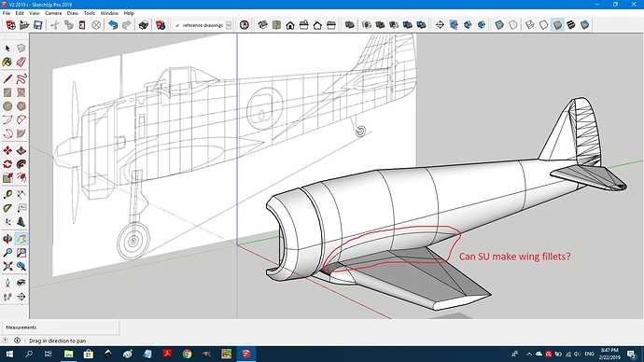The width and height of the screenshot is (644, 362).
Task: Select the Tape Measure tool
Action: 7,195
